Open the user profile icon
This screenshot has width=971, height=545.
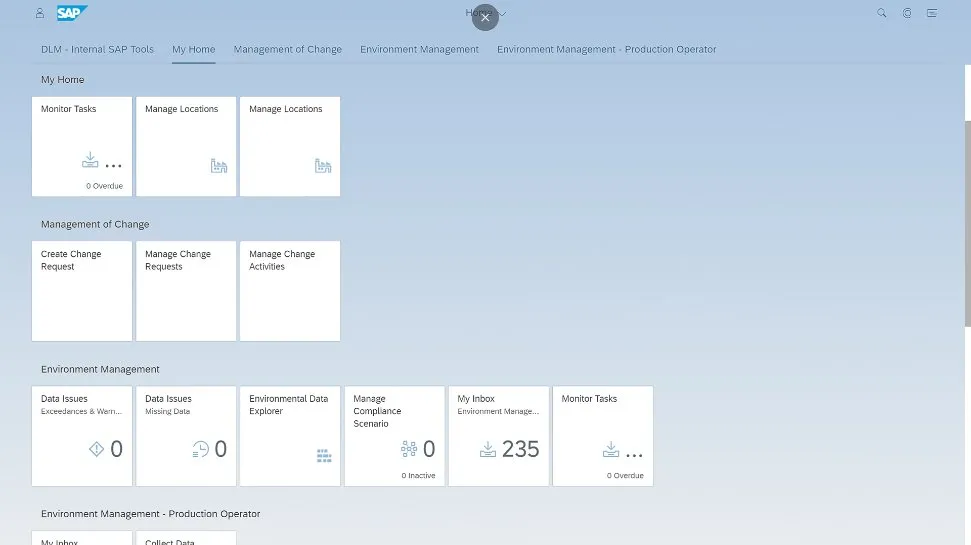click(40, 13)
